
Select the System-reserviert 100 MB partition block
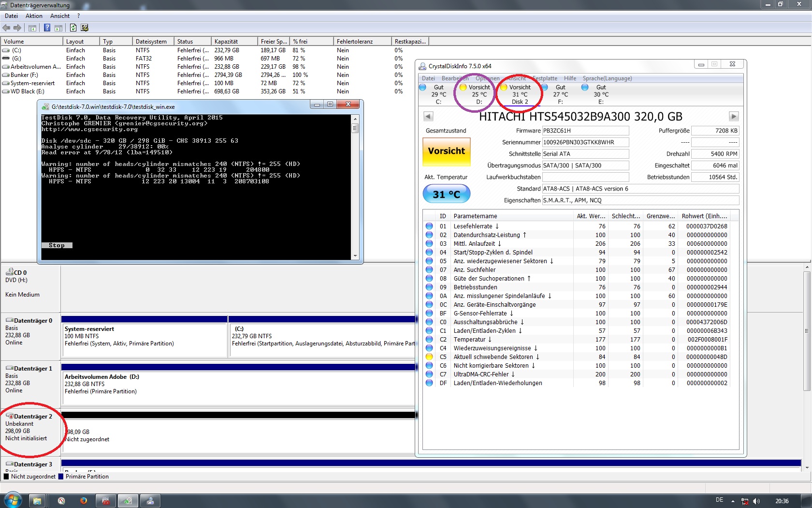pos(144,336)
